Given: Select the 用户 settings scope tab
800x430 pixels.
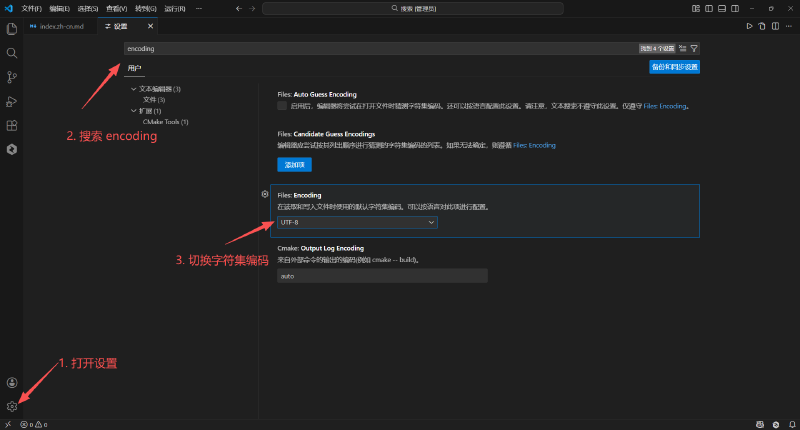Looking at the screenshot, I should (x=134, y=68).
